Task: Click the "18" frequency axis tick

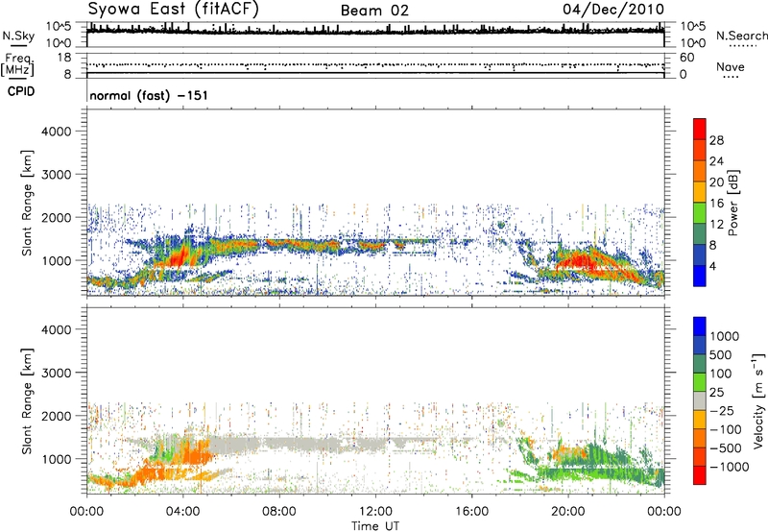Action: [64, 58]
